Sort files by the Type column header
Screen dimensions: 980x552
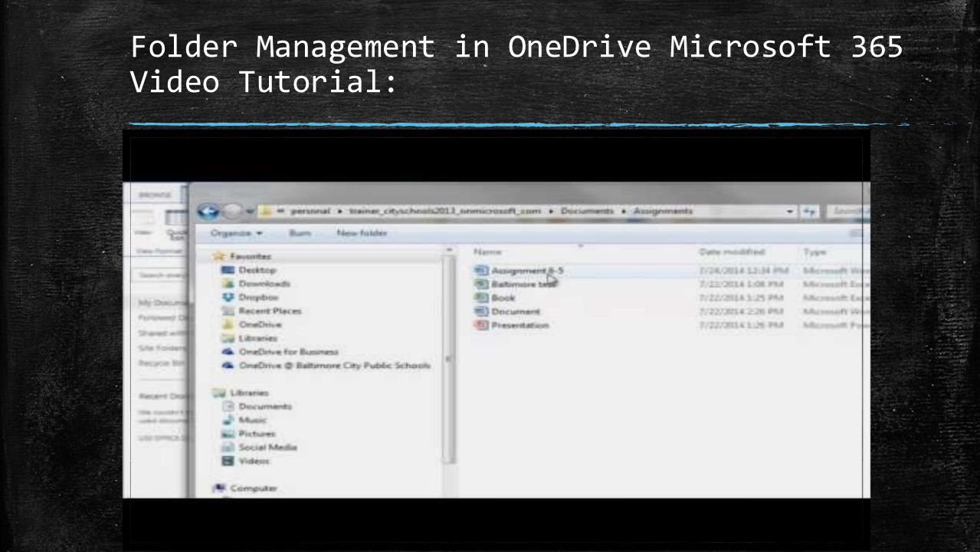tap(814, 251)
